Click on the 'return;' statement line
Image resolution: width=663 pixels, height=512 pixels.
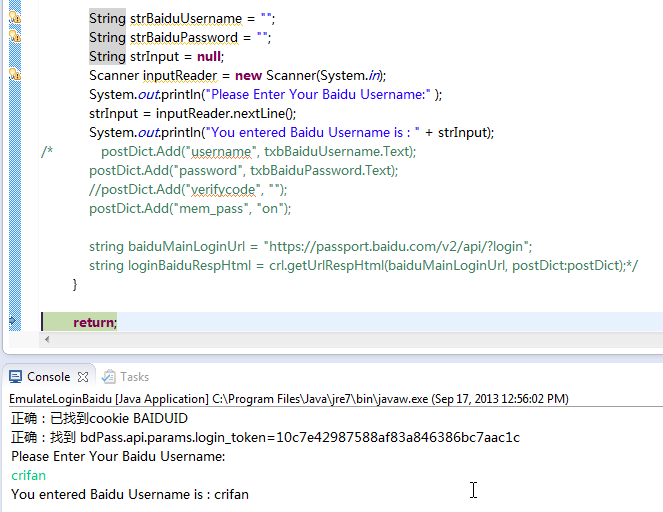tap(95, 323)
